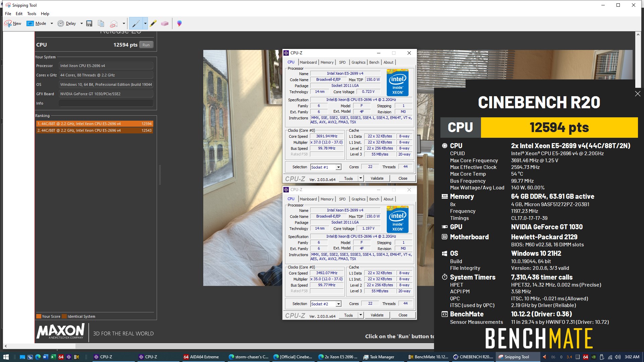Select the Pen tool
The image size is (644, 362).
(136, 23)
